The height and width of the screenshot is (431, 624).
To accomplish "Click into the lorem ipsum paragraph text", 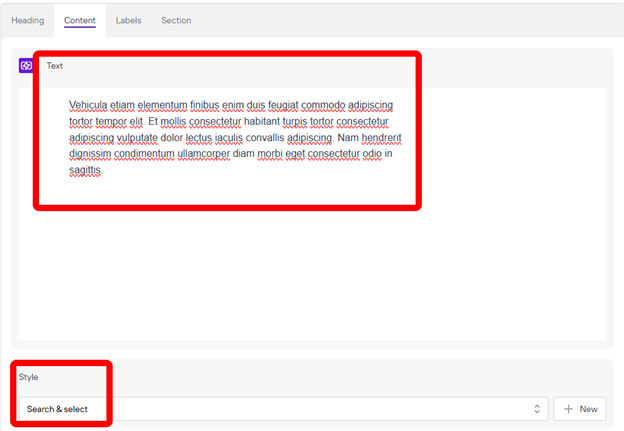I will [235, 137].
